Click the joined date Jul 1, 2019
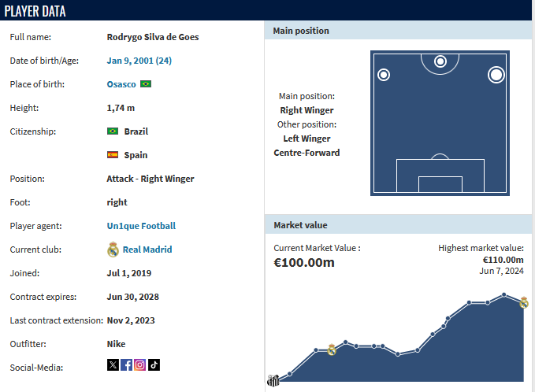The width and height of the screenshot is (535, 392). point(129,273)
